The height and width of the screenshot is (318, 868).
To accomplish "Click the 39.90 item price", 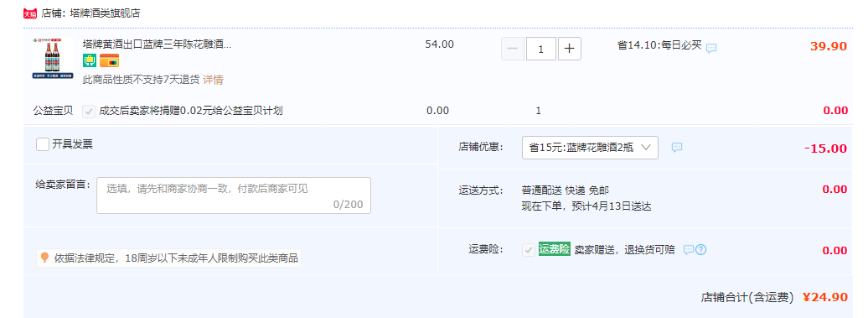I will (829, 46).
